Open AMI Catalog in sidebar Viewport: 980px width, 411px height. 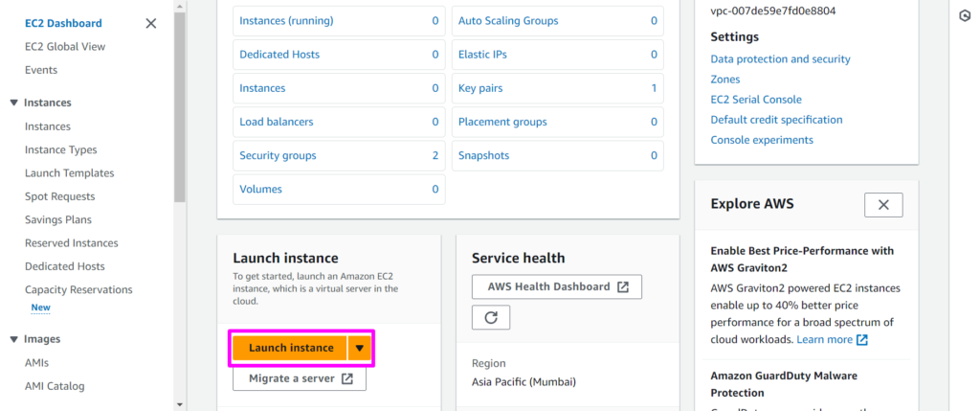(x=55, y=386)
